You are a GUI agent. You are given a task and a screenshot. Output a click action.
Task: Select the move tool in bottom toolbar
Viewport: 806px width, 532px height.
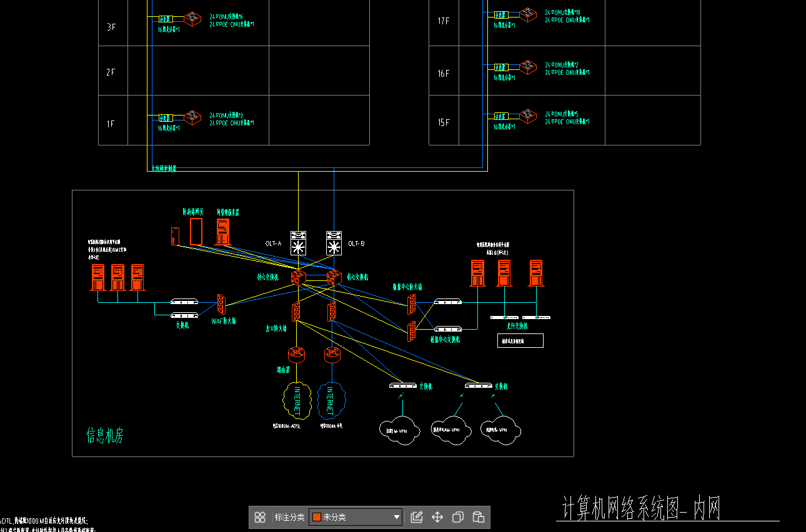tap(437, 517)
